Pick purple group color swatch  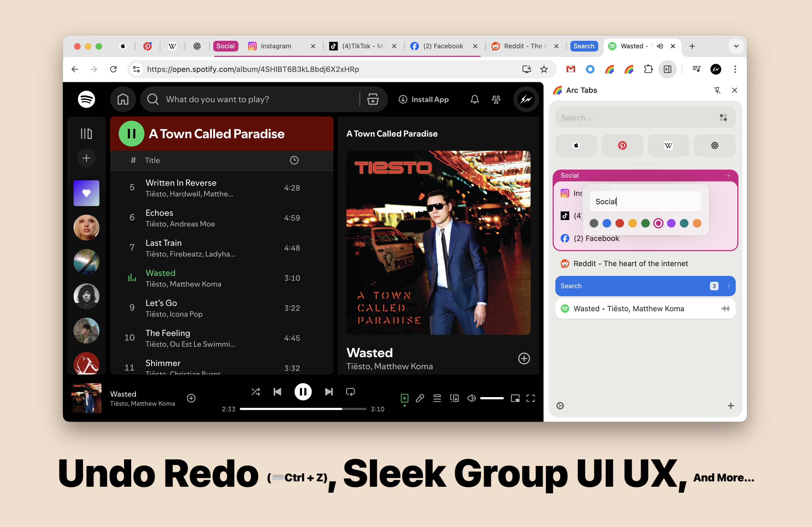[x=671, y=223]
